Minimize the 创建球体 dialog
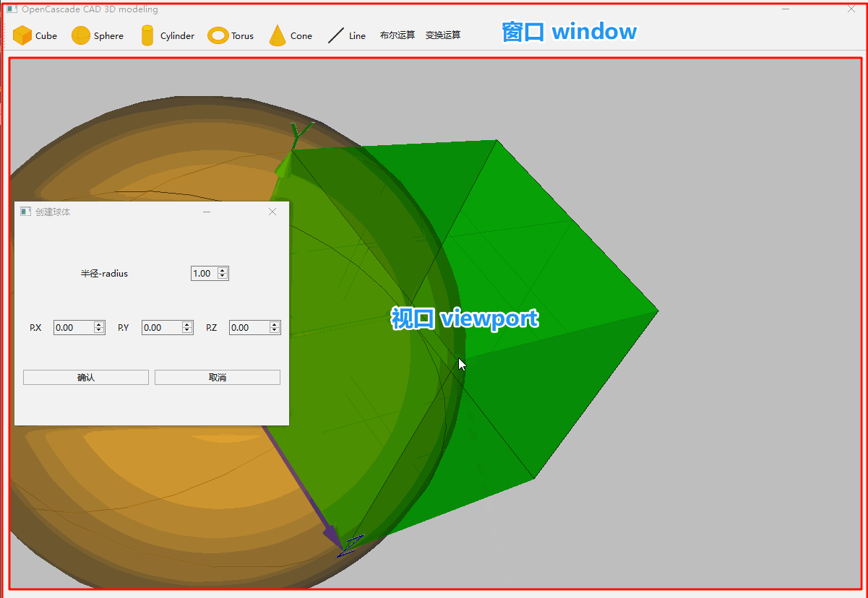Image resolution: width=868 pixels, height=598 pixels. click(207, 212)
